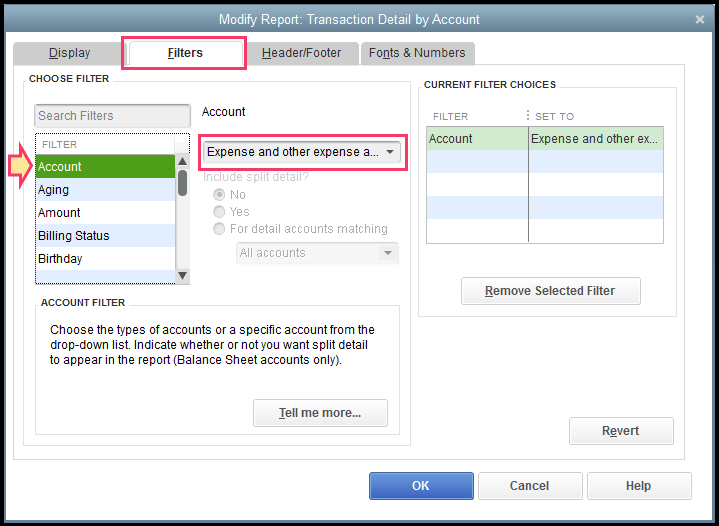Viewport: 719px width, 526px height.
Task: Choose For detail accounts matching option
Action: 219,229
